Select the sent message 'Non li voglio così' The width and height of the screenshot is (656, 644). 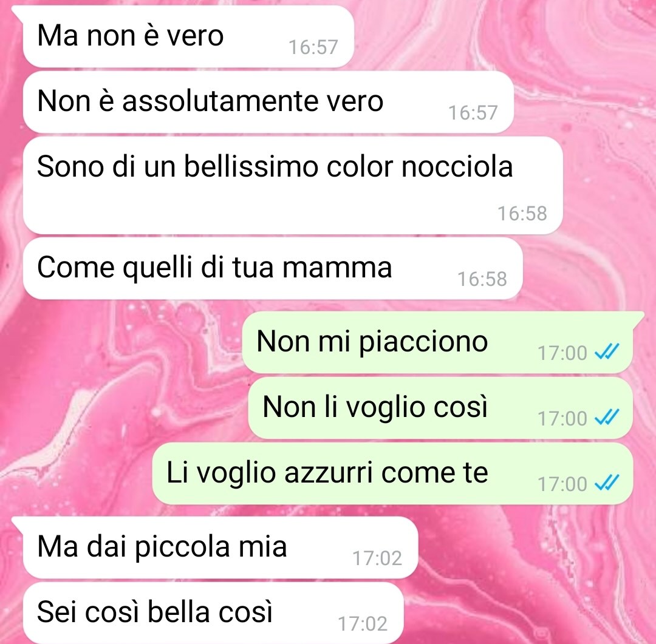coord(440,408)
